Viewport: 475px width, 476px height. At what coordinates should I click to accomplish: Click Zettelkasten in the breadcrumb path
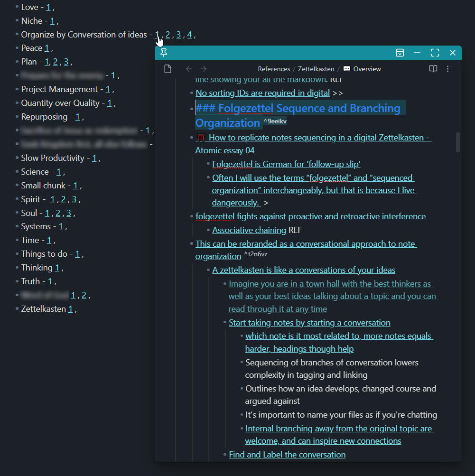tap(316, 69)
